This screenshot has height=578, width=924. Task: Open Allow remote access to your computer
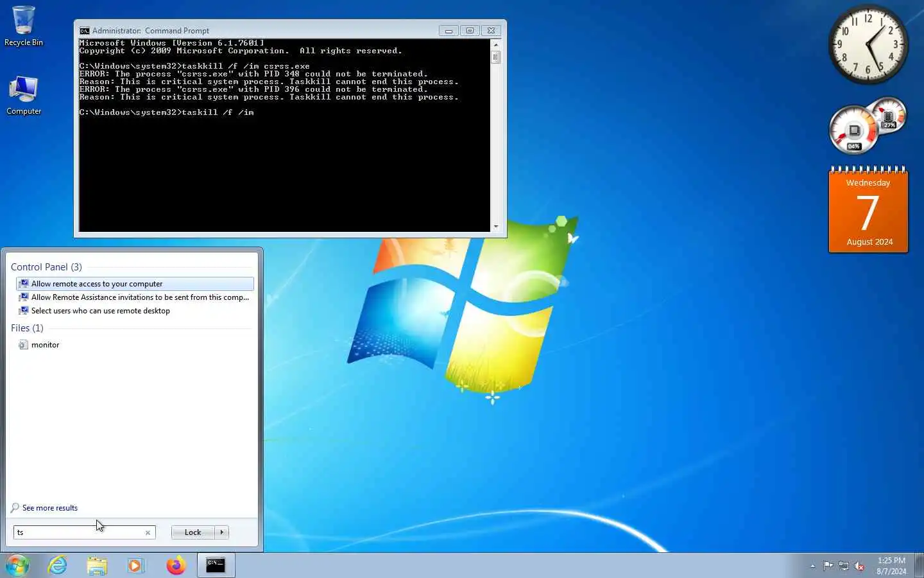(135, 284)
